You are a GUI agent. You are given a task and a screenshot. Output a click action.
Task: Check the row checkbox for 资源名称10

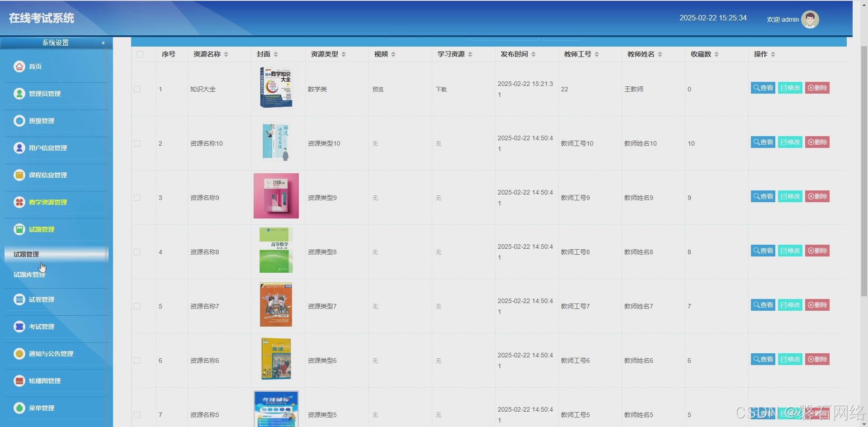[x=137, y=143]
